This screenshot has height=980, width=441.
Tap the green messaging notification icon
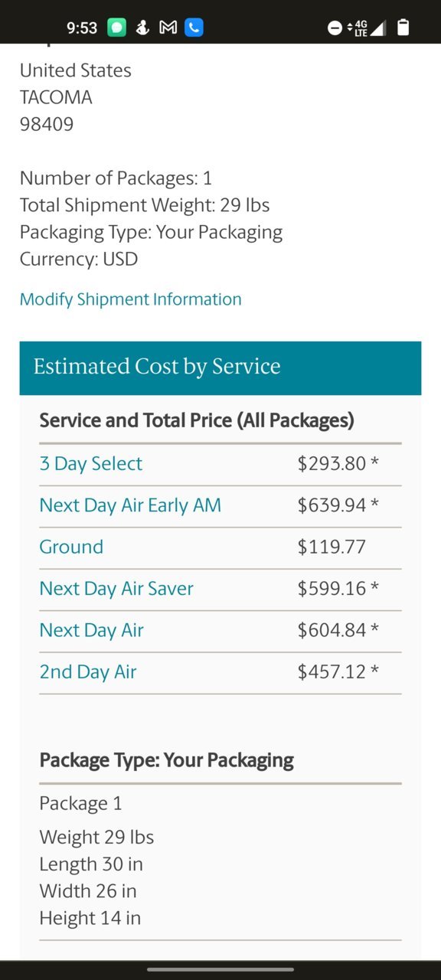(x=116, y=28)
